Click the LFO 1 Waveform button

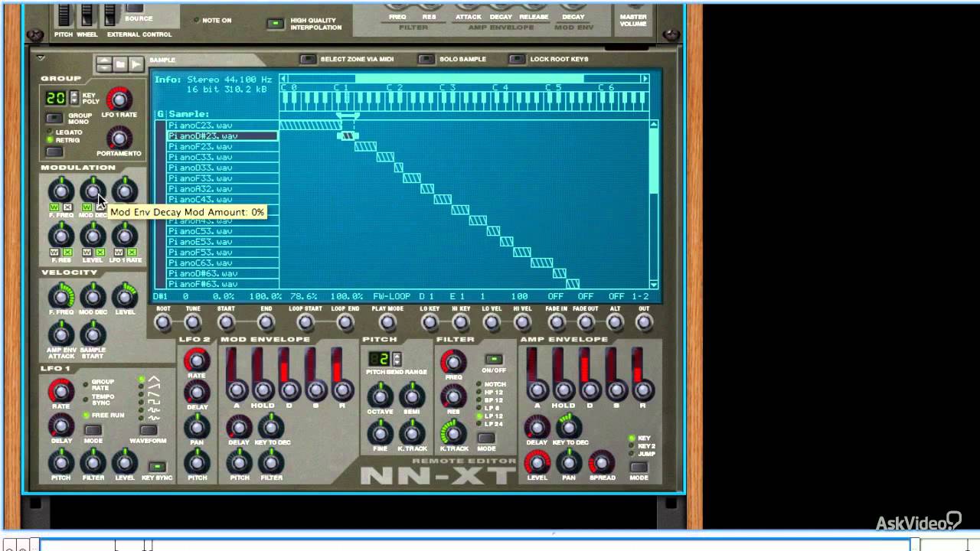149,431
